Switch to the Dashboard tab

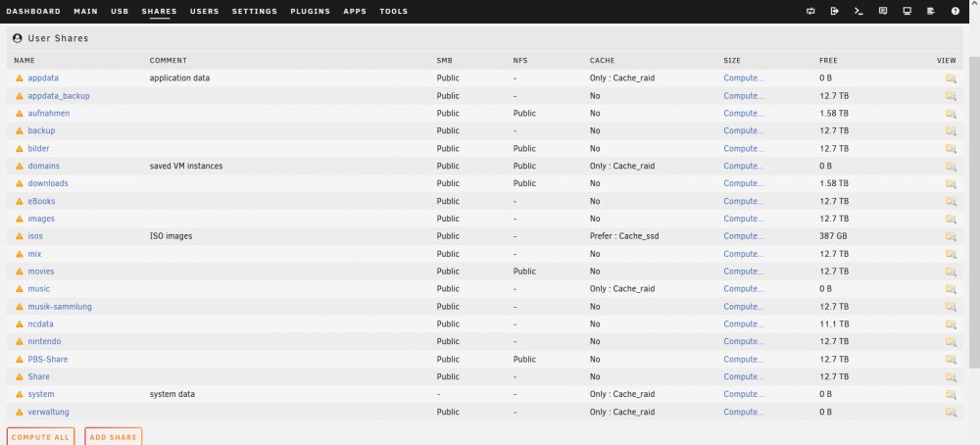33,11
